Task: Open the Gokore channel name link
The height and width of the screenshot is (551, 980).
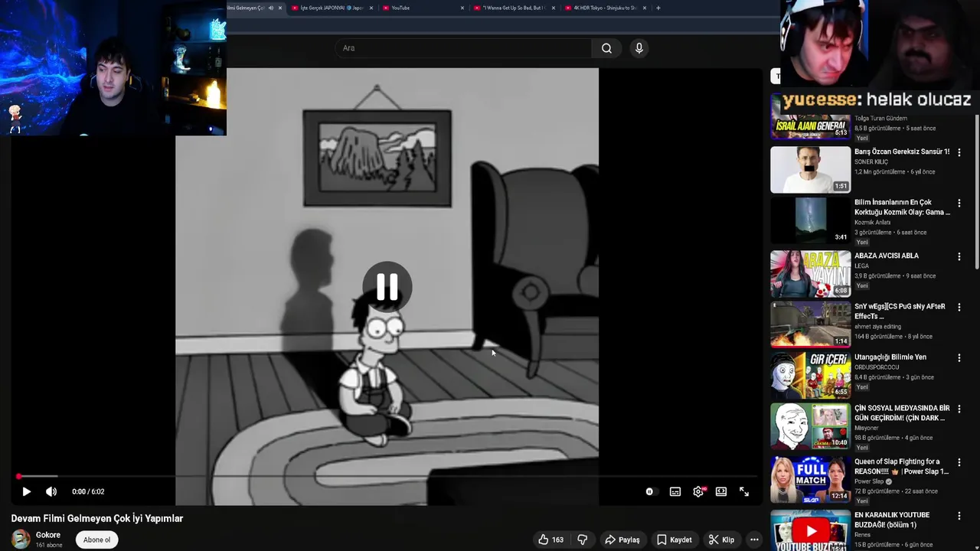Action: pos(48,535)
